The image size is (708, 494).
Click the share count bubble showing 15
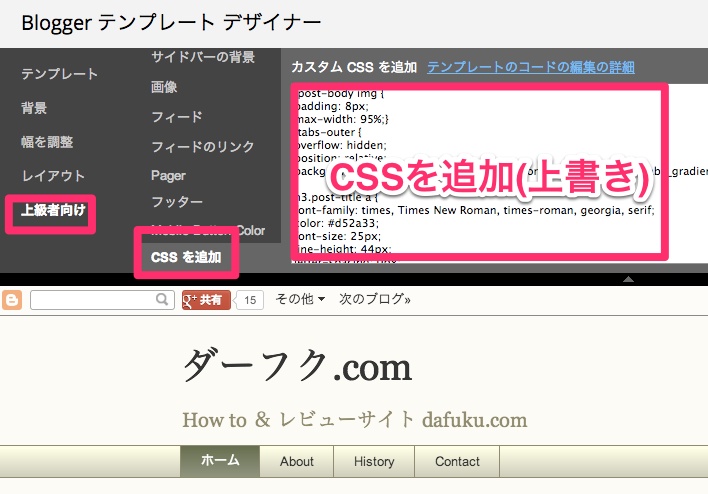click(x=250, y=300)
